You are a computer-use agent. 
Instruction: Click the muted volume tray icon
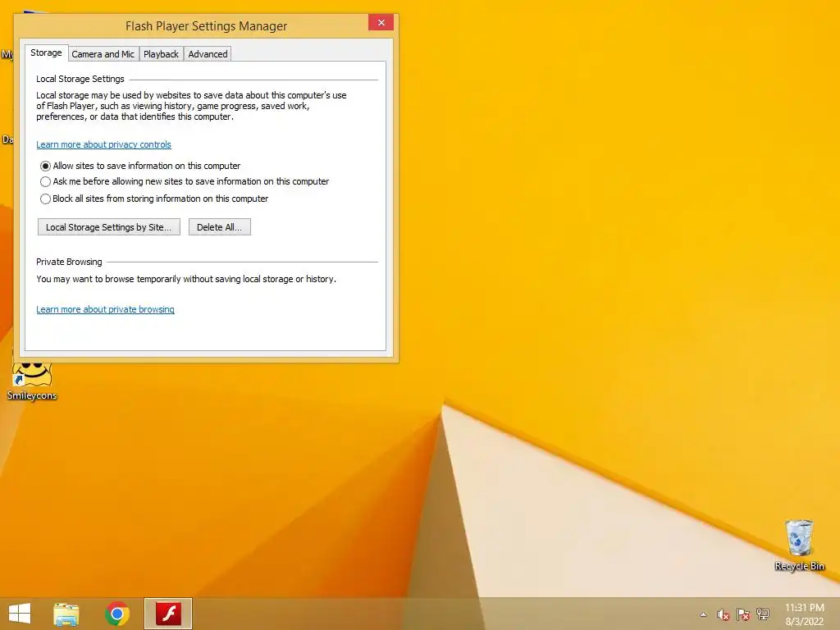tap(724, 614)
